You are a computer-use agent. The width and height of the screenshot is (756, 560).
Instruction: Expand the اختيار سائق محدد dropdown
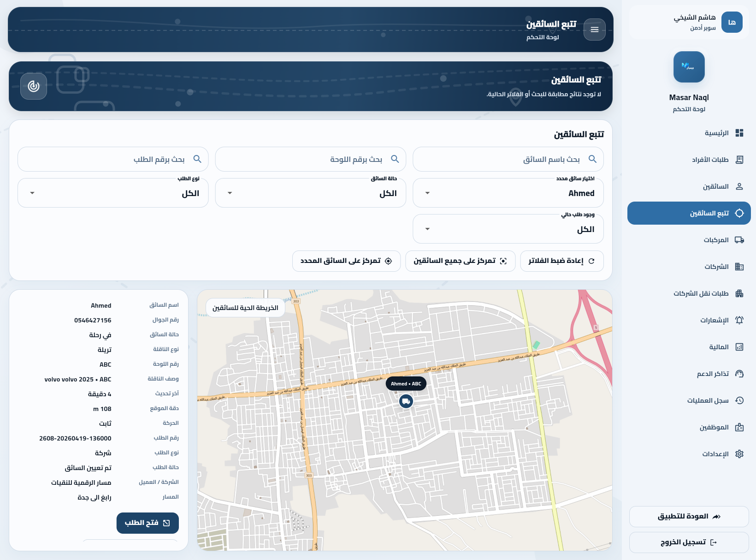click(508, 193)
